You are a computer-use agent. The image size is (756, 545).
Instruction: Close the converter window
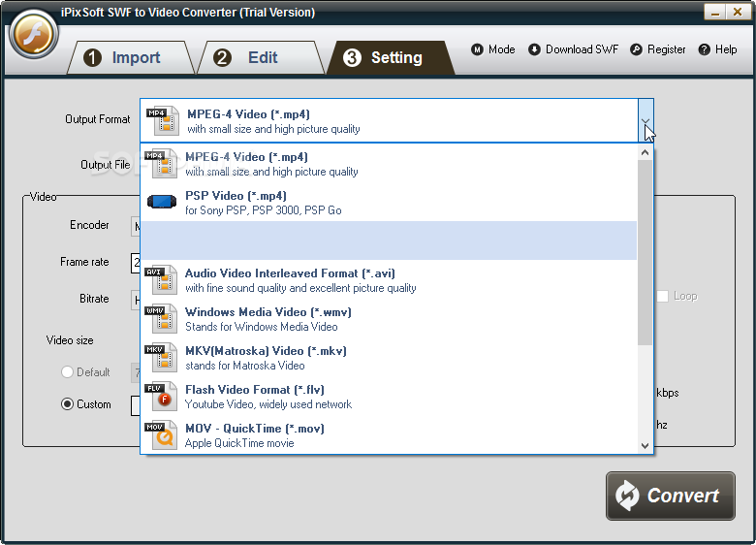[738, 12]
